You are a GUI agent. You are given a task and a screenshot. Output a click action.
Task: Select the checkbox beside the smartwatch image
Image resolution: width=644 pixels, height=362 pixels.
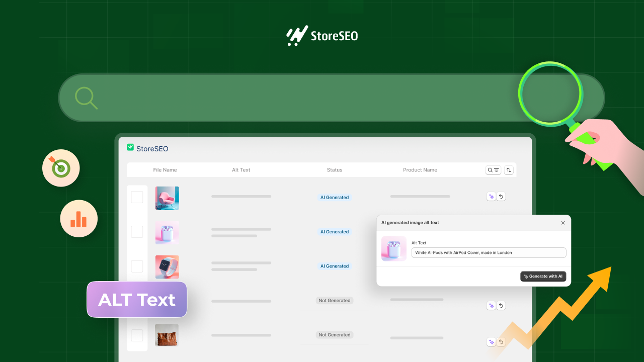[x=137, y=266]
